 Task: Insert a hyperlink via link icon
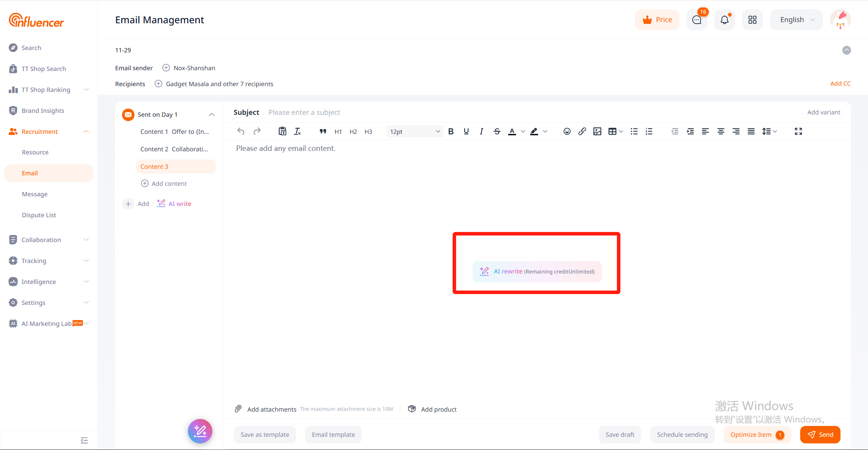(x=582, y=132)
